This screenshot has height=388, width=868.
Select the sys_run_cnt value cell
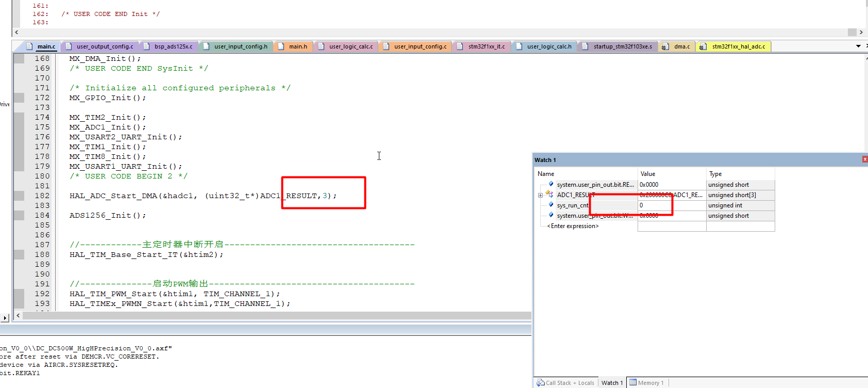[672, 205]
